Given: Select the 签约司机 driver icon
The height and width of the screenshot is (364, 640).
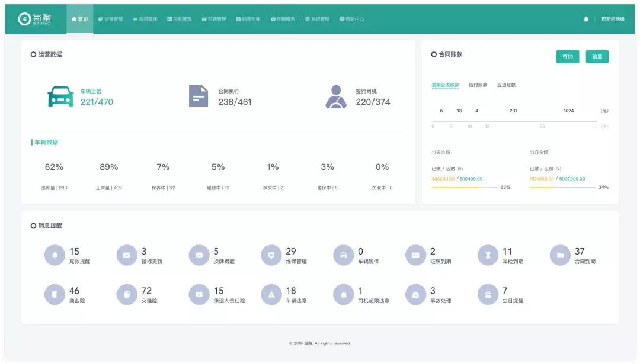Looking at the screenshot, I should (x=336, y=96).
